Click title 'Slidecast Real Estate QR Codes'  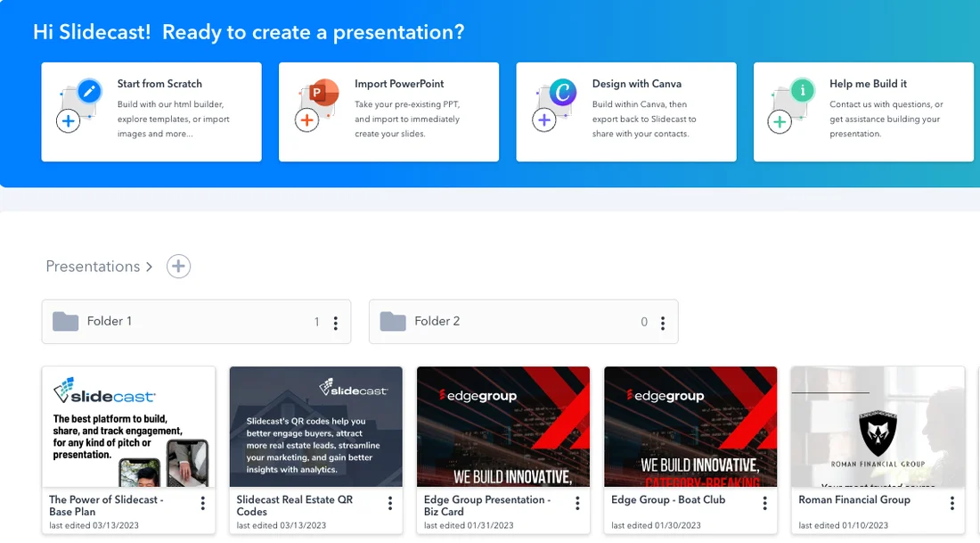[x=294, y=506]
